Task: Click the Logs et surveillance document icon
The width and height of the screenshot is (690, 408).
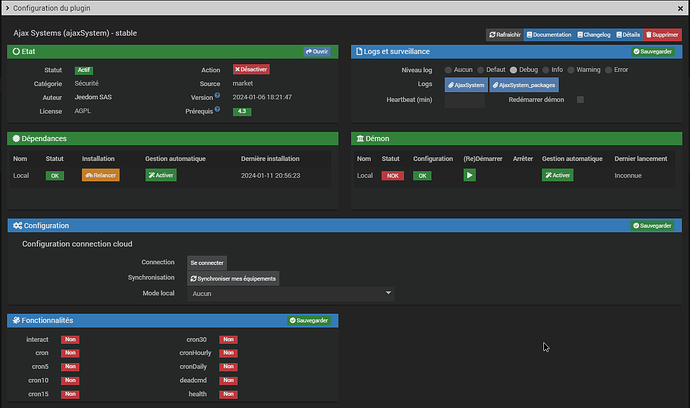Action: tap(359, 51)
